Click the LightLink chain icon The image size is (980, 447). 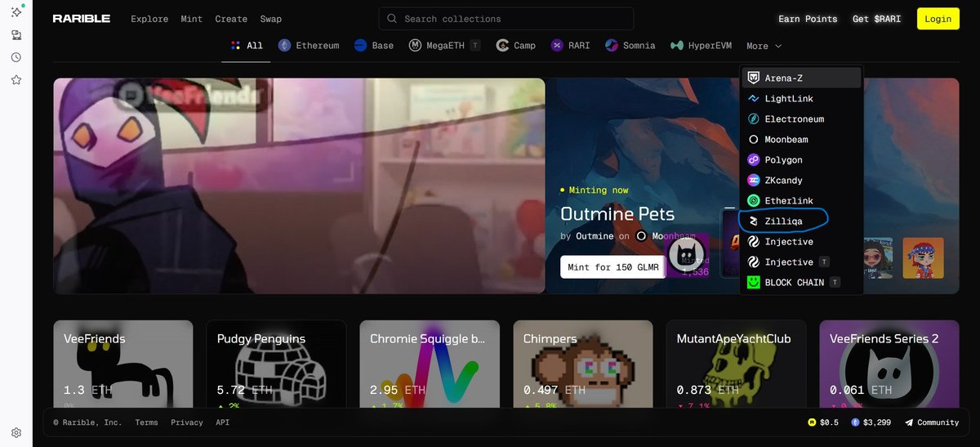(754, 98)
